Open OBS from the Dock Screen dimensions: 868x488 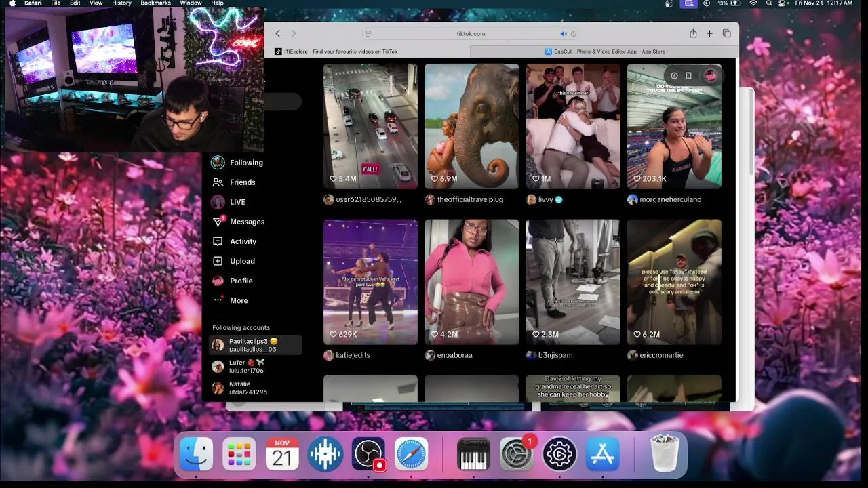click(x=368, y=453)
